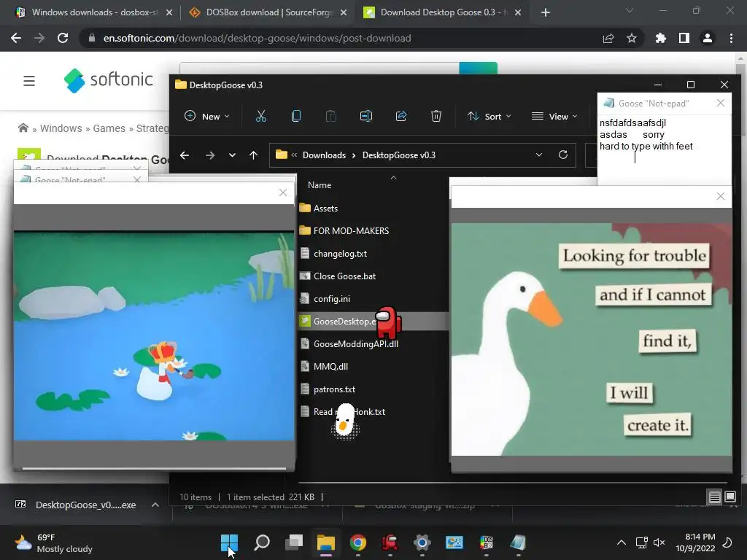747x560 pixels.
Task: Open taskbar Search
Action: 262,542
